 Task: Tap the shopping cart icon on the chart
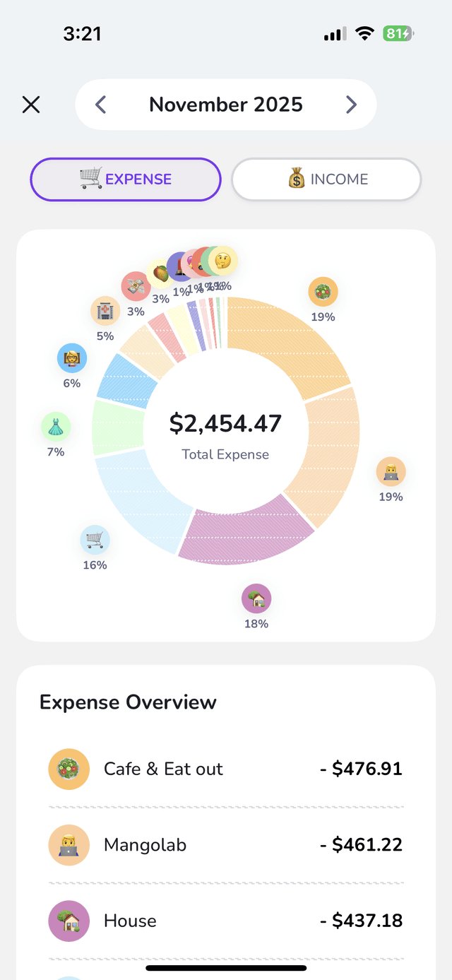click(x=95, y=540)
